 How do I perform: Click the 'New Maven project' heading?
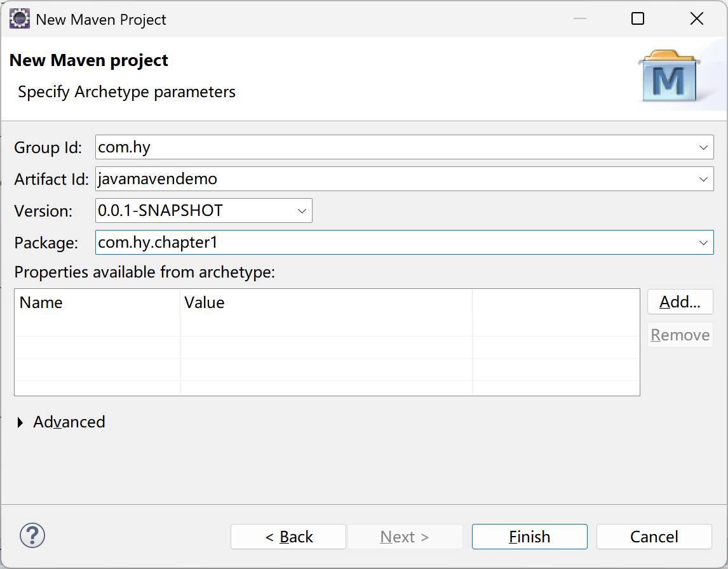[x=88, y=60]
